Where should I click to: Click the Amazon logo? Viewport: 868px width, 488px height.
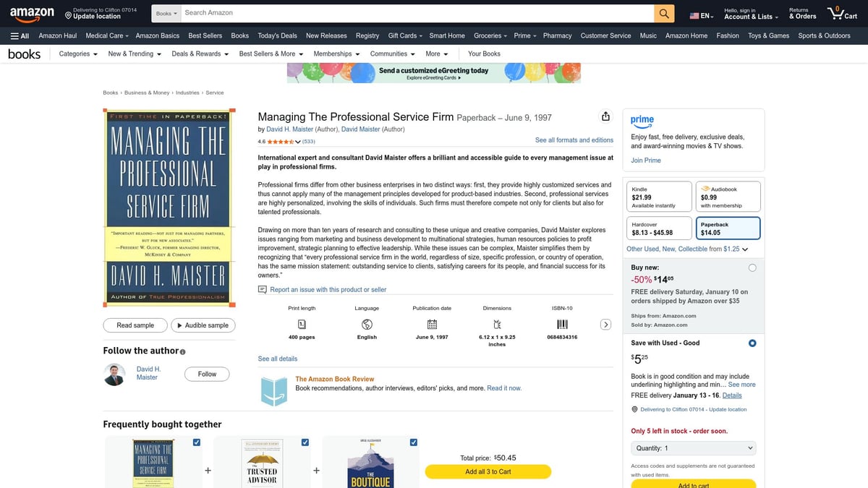(32, 12)
